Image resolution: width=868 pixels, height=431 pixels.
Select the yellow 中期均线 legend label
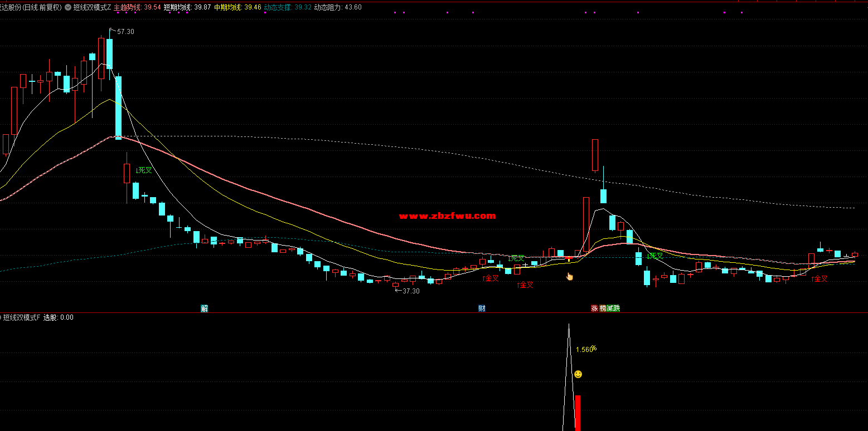pos(228,8)
